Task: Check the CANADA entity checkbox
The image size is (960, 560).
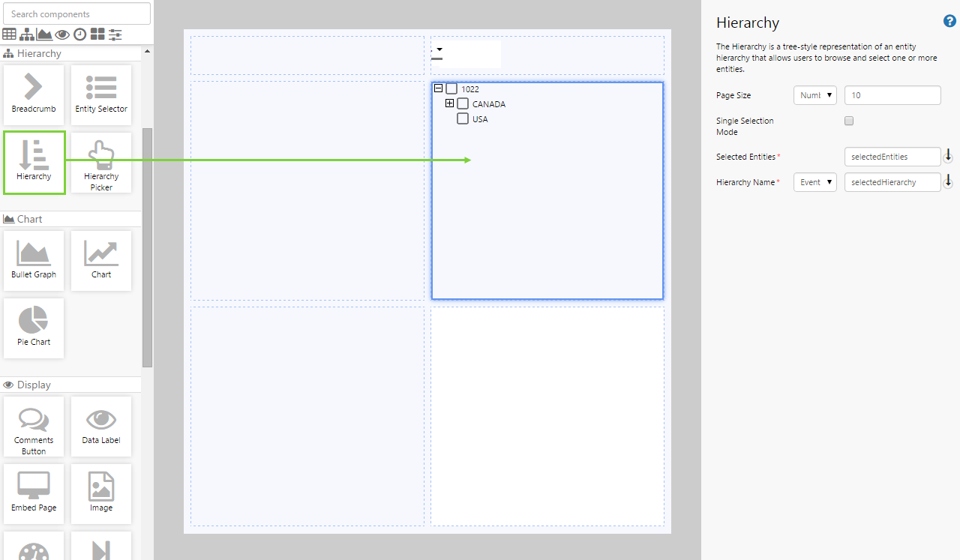Action: pos(463,104)
